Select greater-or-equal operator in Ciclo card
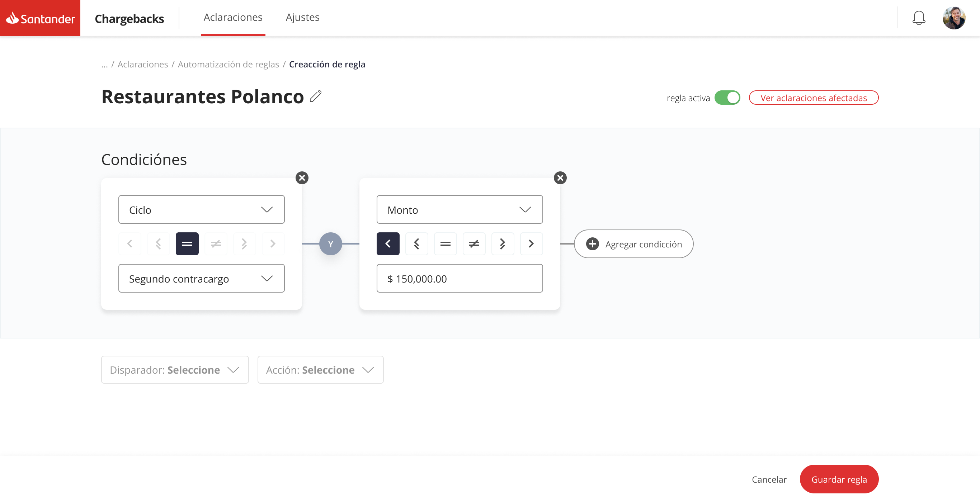This screenshot has width=980, height=502. (x=244, y=243)
